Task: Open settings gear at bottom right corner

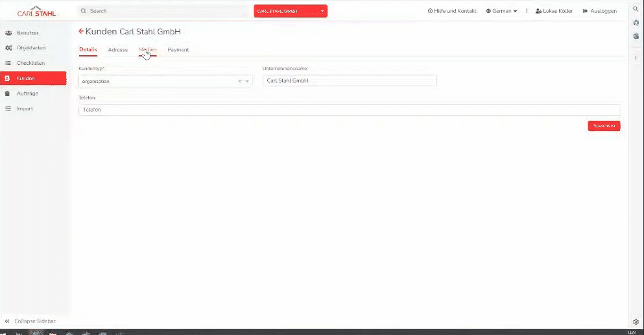Action: (x=636, y=322)
